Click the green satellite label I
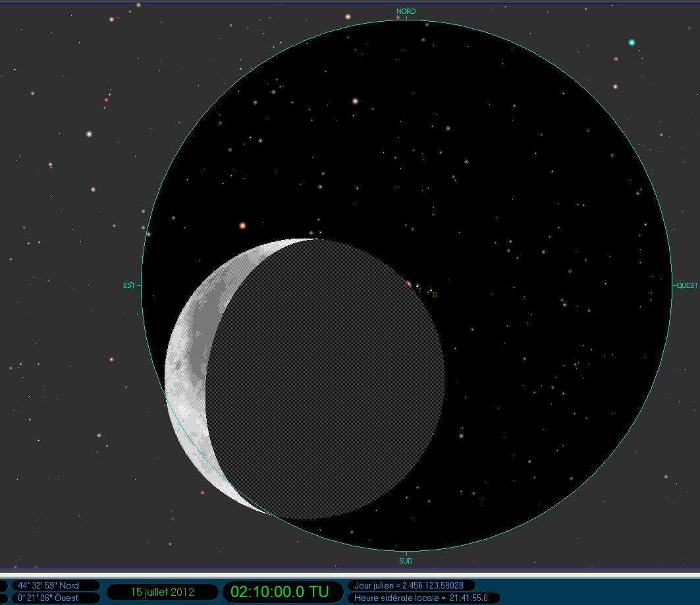 pos(419,291)
